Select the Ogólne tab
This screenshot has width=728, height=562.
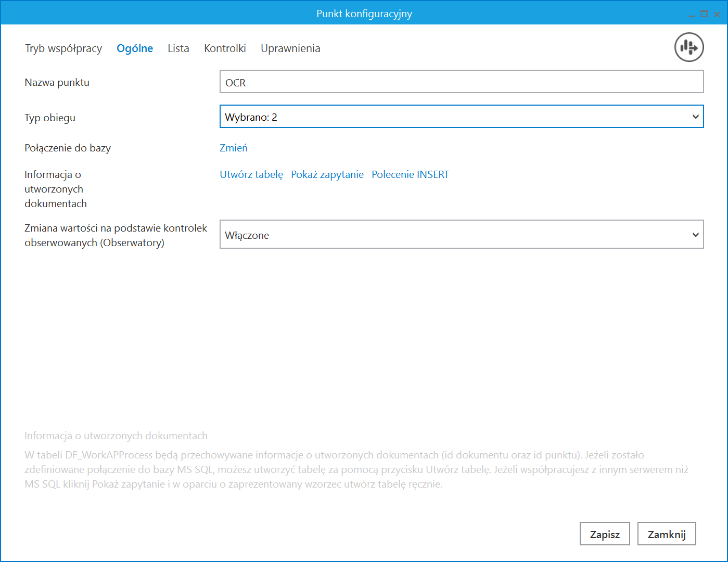click(x=135, y=48)
